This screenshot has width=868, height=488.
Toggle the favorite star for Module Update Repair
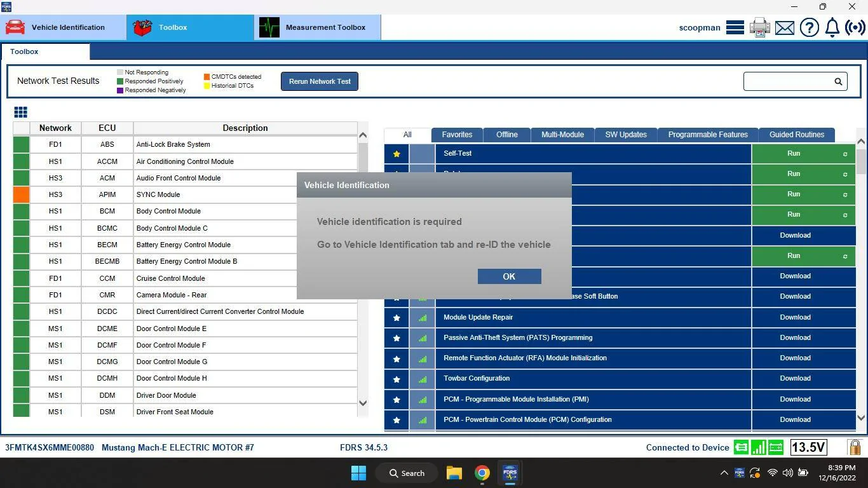click(397, 318)
